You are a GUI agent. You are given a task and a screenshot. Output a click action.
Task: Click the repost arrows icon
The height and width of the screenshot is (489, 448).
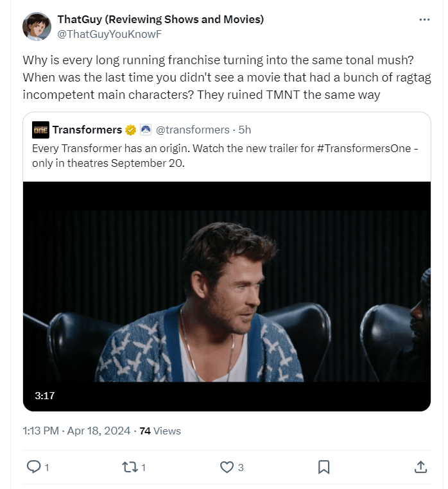click(x=129, y=467)
